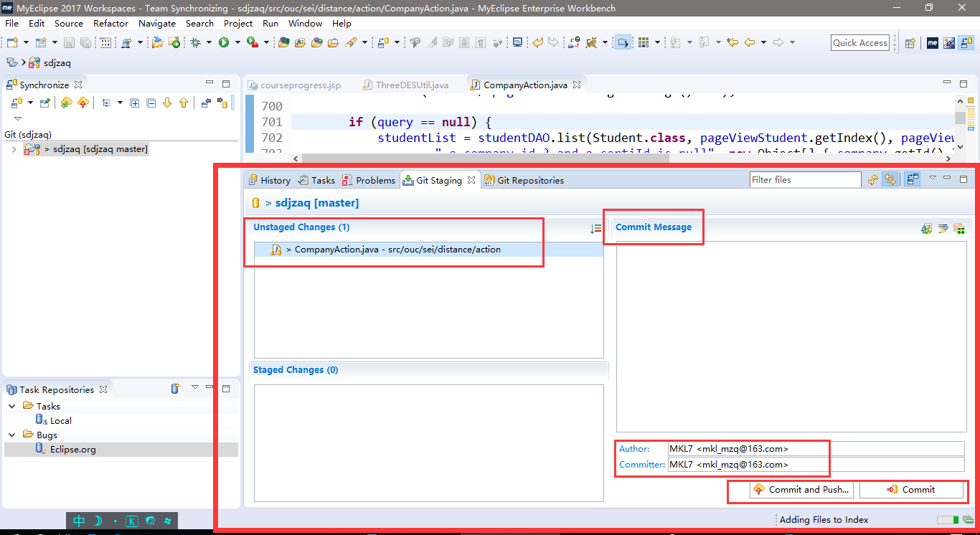Screen dimensions: 980x535
Task: Open the Refactor menu
Action: tap(110, 23)
